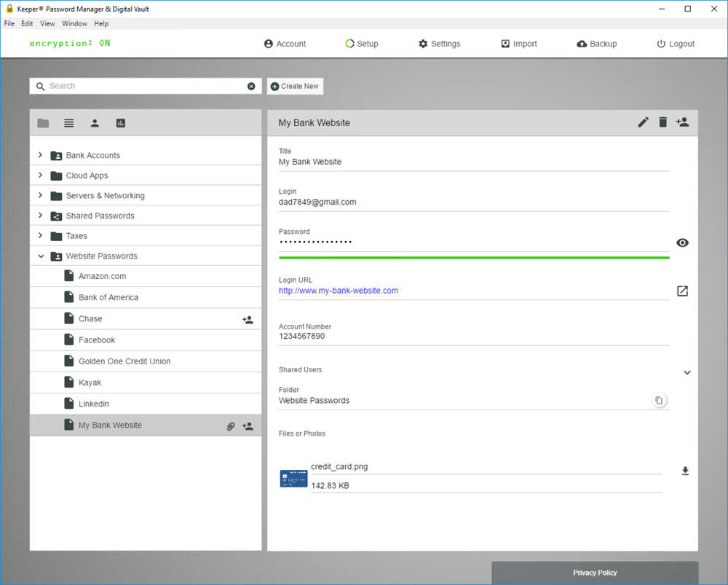Image resolution: width=728 pixels, height=585 pixels.
Task: Open the File menu
Action: (9, 24)
